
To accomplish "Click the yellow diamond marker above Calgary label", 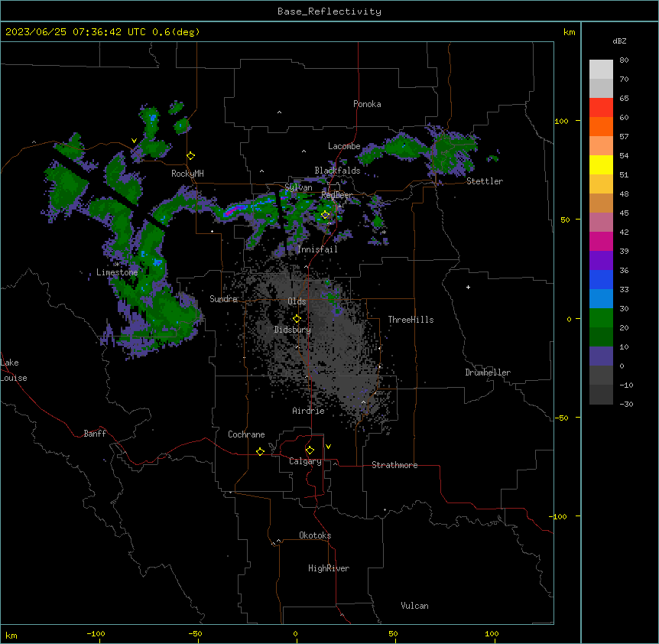I will (310, 450).
